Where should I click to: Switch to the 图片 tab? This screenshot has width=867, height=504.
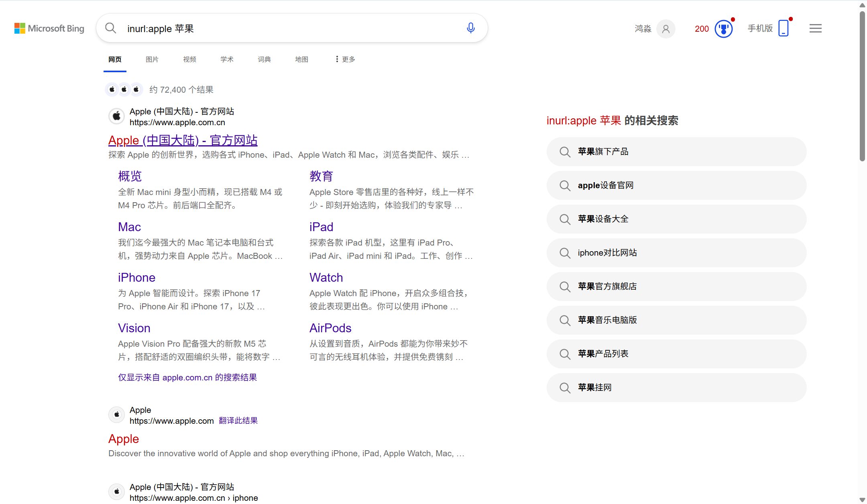tap(152, 59)
